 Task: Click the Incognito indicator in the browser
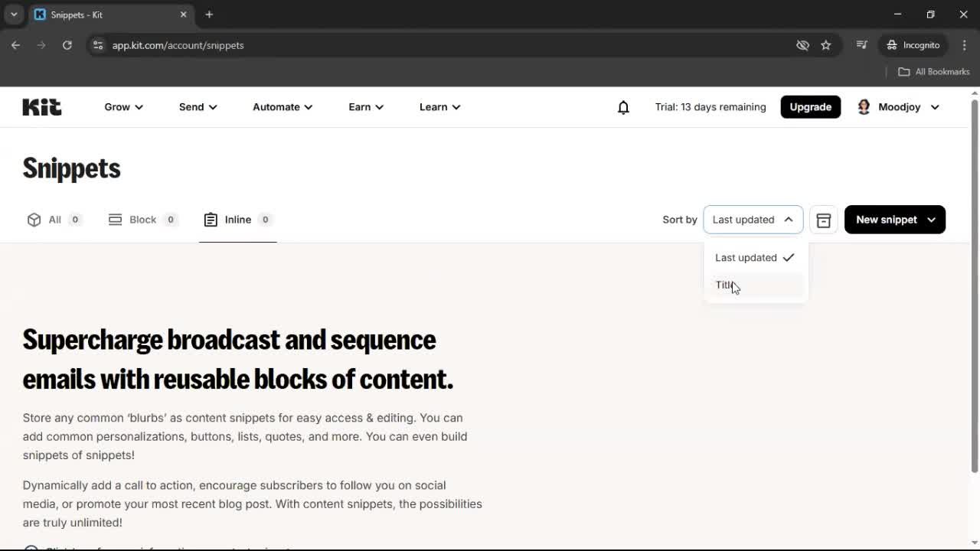click(913, 45)
